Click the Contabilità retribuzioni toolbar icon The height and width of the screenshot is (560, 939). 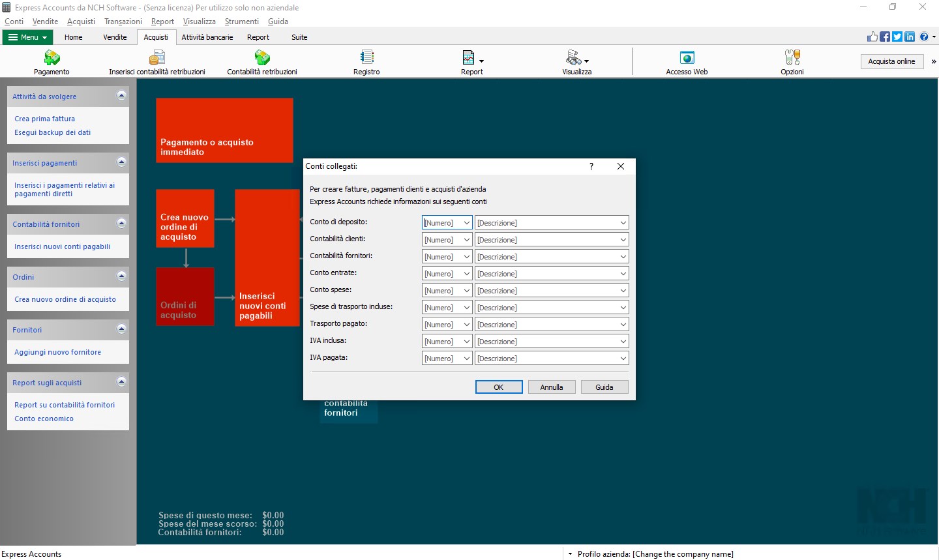pyautogui.click(x=262, y=62)
